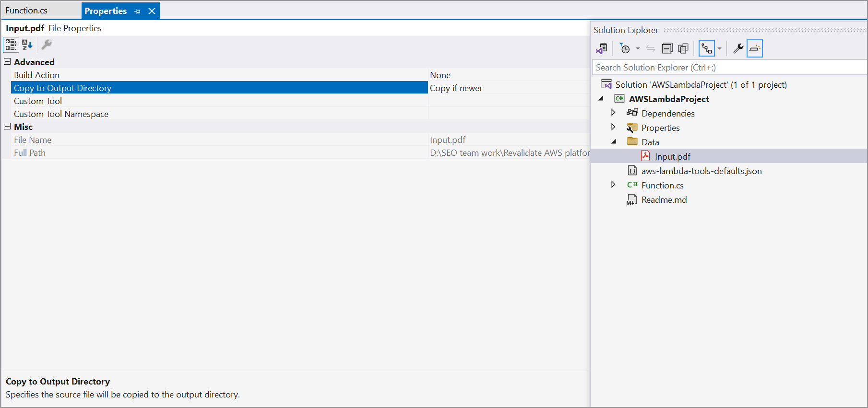Screen dimensions: 868x408
Task: Expand the Function.cs node
Action: (x=613, y=185)
